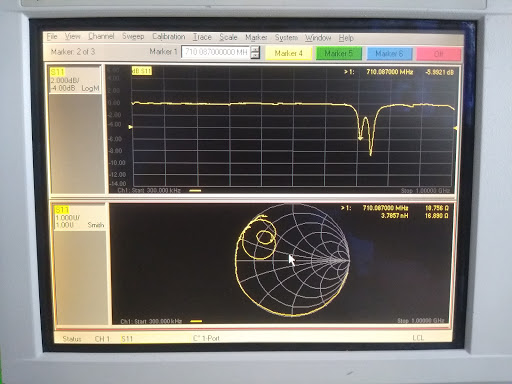
Task: Click the CH 1 status bar entry
Action: tap(102, 339)
